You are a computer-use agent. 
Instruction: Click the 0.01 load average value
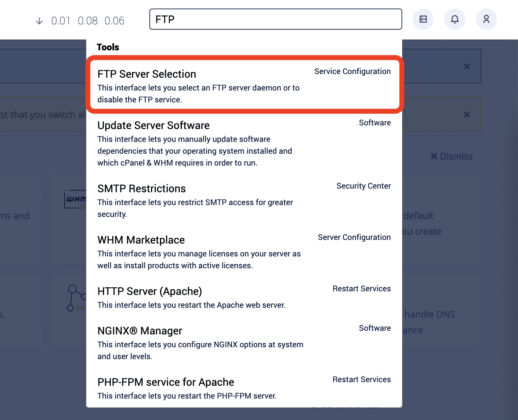pos(61,21)
